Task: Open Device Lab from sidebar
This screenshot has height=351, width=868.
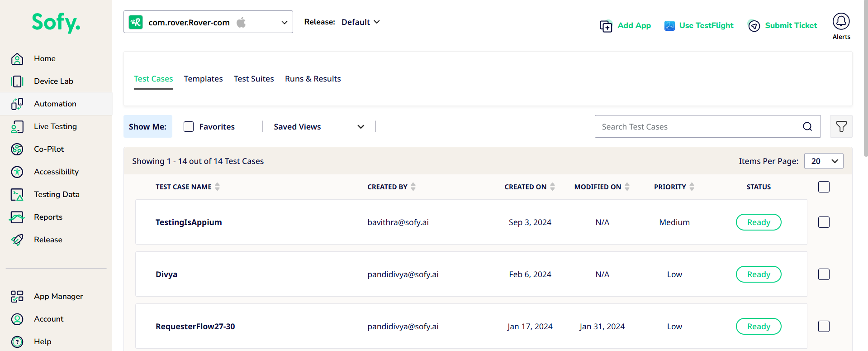Action: click(x=53, y=81)
